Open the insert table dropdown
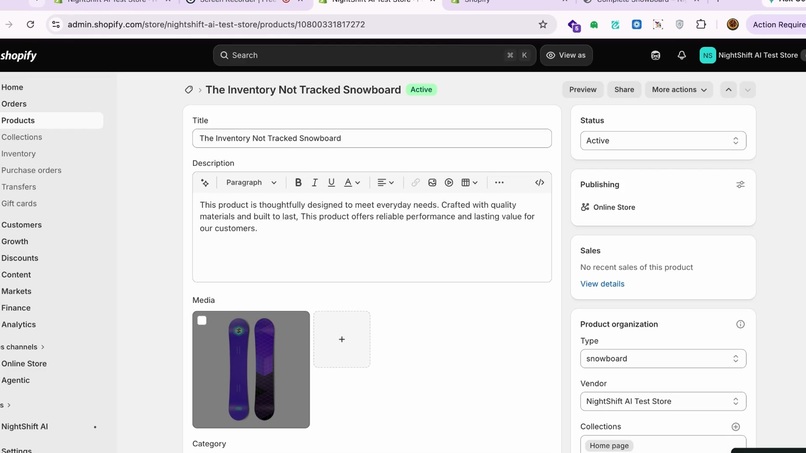This screenshot has width=806, height=453. [469, 183]
